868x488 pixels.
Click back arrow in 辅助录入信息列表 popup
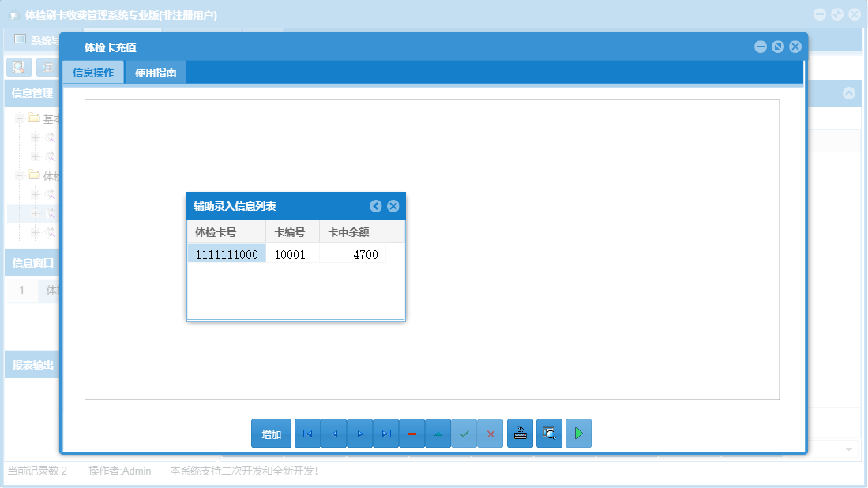[x=375, y=206]
